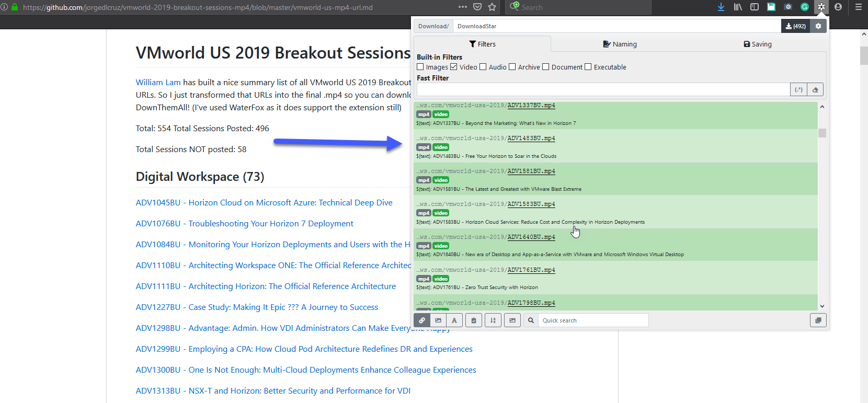Click the green lock icon in address bar
The height and width of the screenshot is (403, 868).
[15, 7]
